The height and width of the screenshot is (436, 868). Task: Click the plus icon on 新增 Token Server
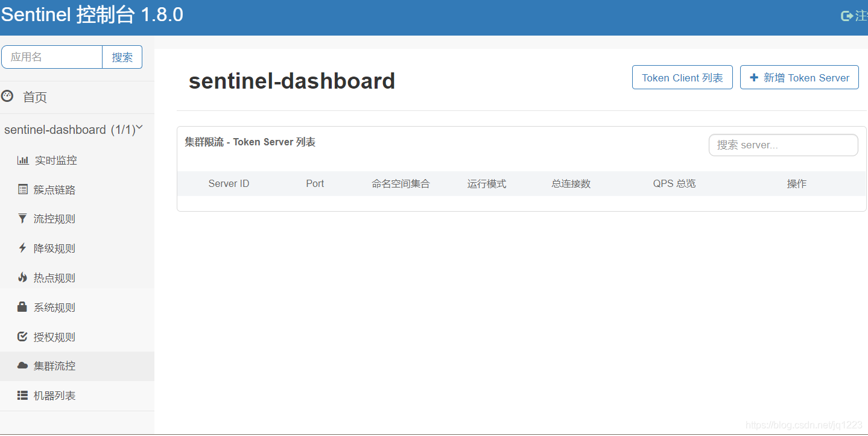(x=754, y=77)
